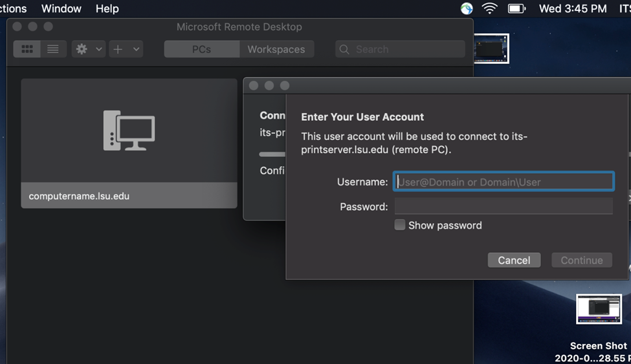Open the Window menu
This screenshot has width=631, height=364.
click(61, 8)
